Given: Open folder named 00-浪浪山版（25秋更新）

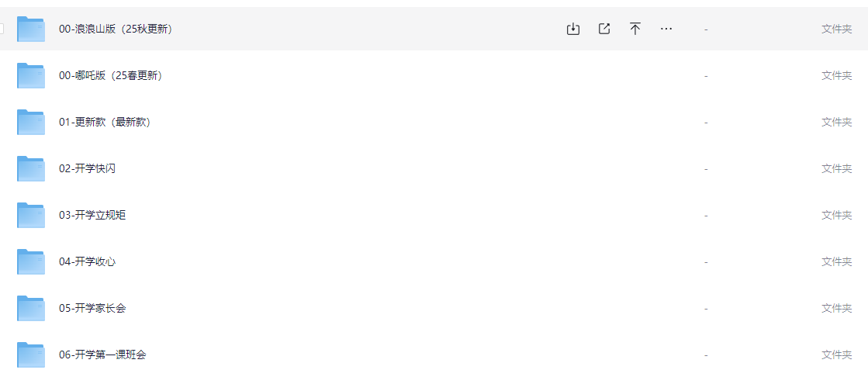Looking at the screenshot, I should pos(117,29).
